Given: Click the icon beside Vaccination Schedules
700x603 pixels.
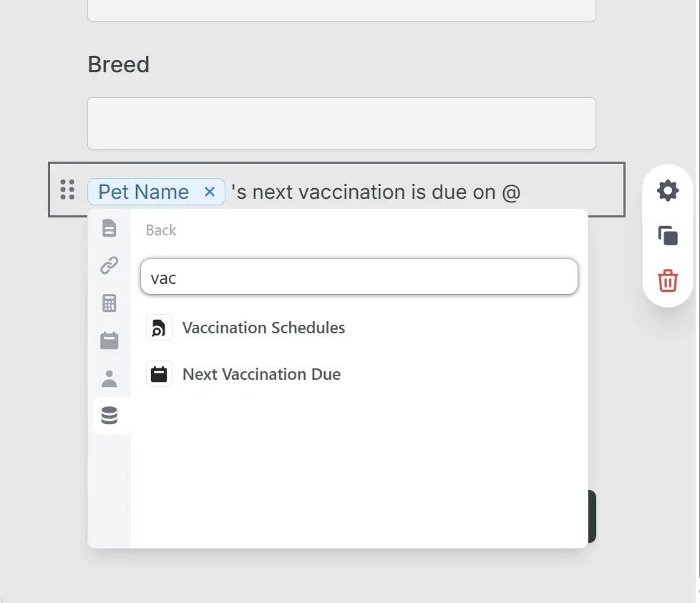Looking at the screenshot, I should pyautogui.click(x=159, y=327).
